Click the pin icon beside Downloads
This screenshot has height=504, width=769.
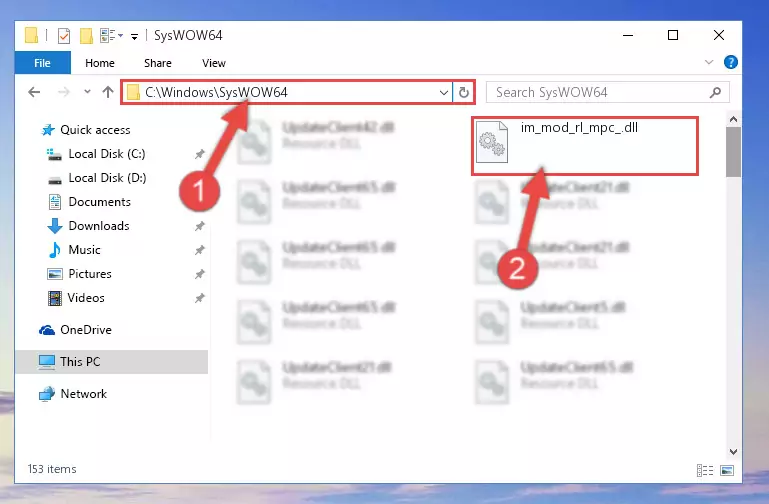200,226
